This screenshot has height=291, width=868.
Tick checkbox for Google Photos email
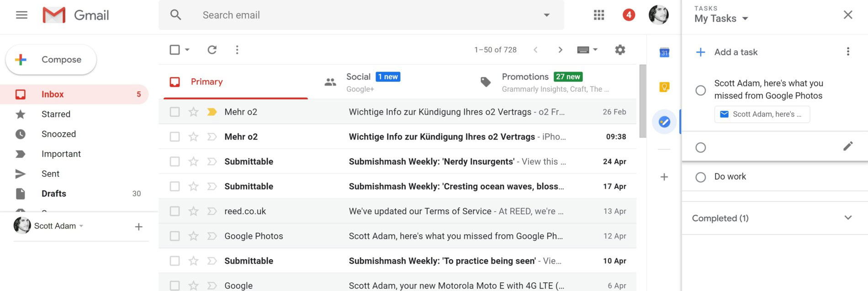point(175,236)
